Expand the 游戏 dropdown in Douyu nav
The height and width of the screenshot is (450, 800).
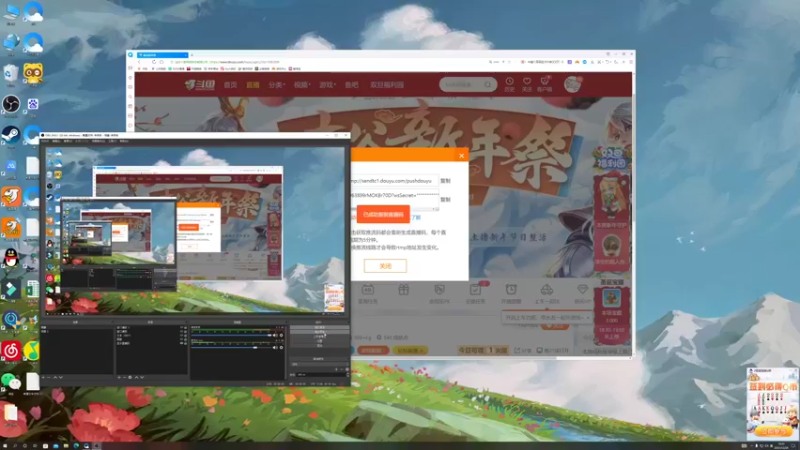point(328,85)
